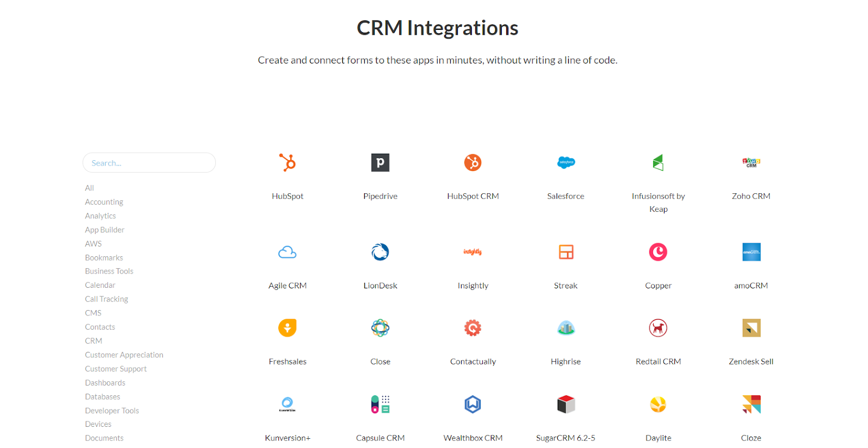Filter by Developer Tools category
Viewport: 868px width, 448px height.
click(x=112, y=411)
